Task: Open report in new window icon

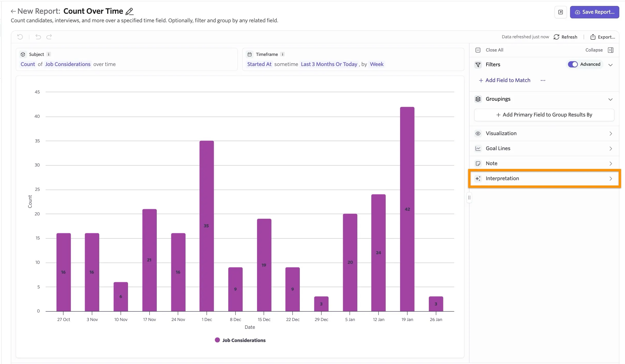Action: 560,12
